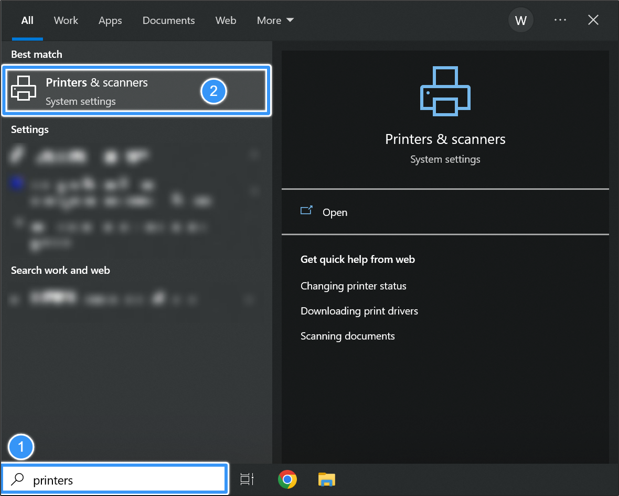Launch Google Chrome from the taskbar
The image size is (619, 496).
(287, 480)
